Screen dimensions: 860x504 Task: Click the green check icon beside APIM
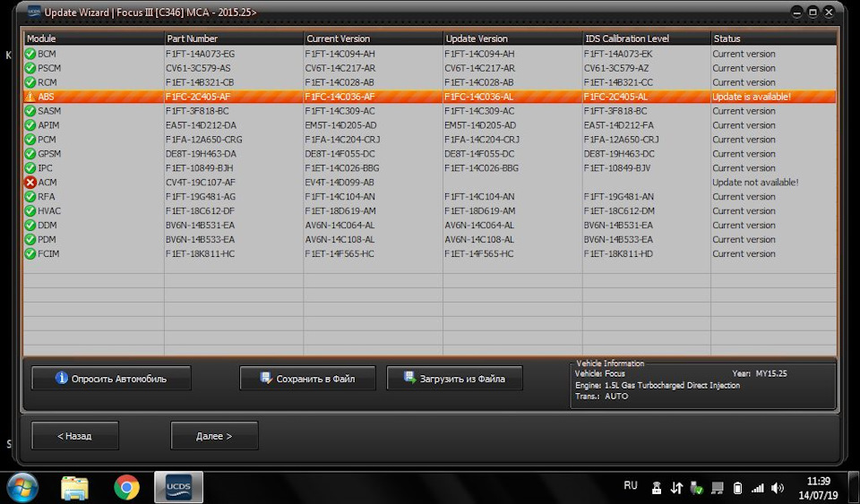click(30, 125)
